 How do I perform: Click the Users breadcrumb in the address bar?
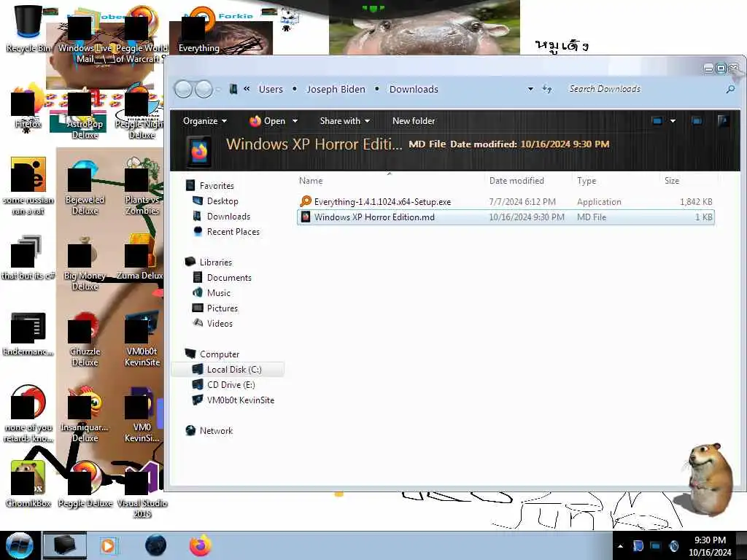271,89
